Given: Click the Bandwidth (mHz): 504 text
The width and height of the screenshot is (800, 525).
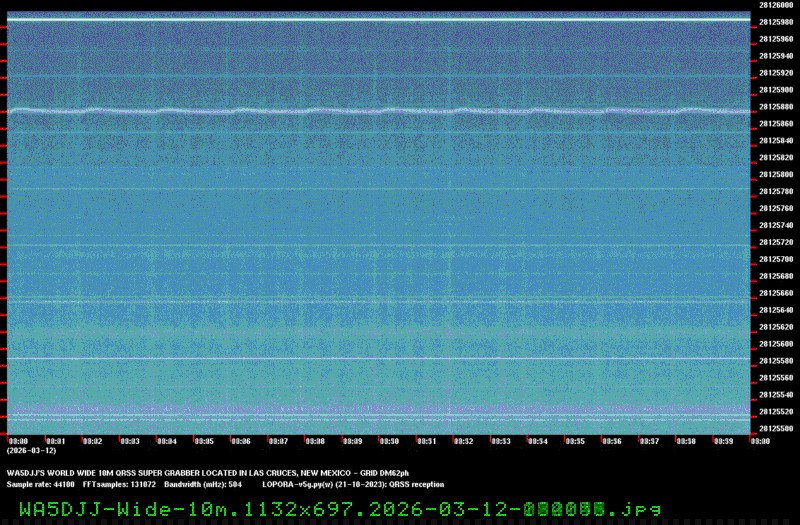Looking at the screenshot, I should [x=201, y=484].
